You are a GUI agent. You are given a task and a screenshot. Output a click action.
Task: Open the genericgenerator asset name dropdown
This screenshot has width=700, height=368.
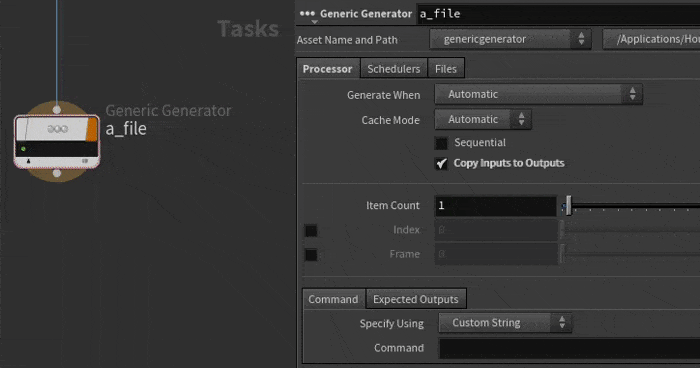[510, 39]
